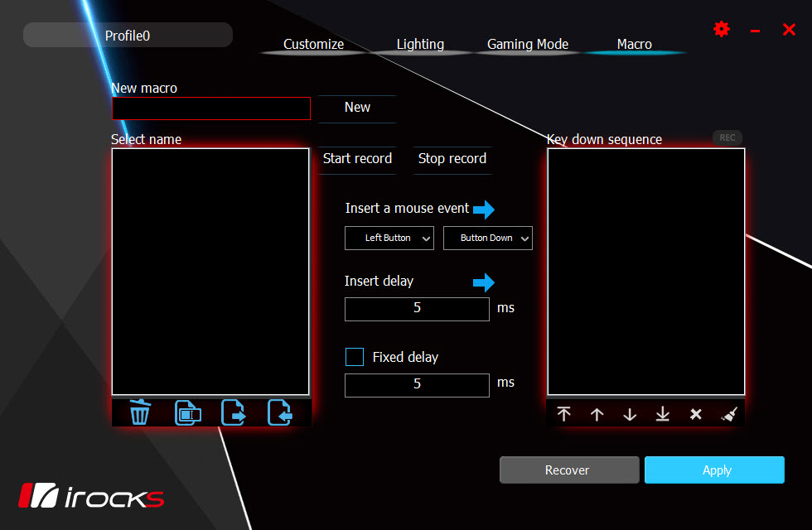Switch to the Customize tab
Viewport: 812px width, 530px height.
click(x=313, y=45)
